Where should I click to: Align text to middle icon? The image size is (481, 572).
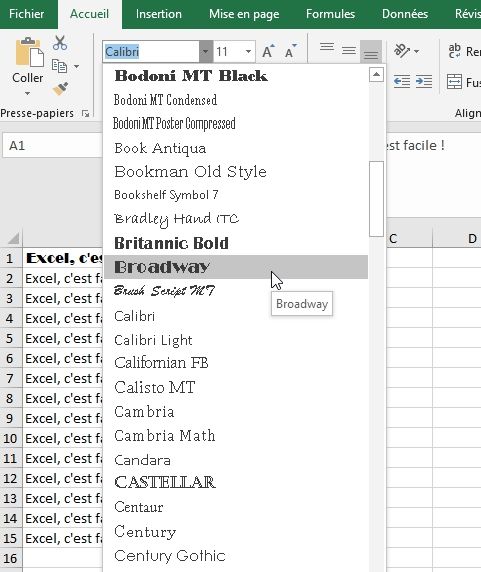[349, 50]
